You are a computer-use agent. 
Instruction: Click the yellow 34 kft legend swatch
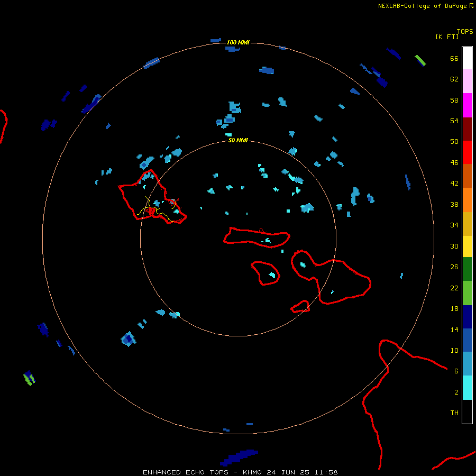pyautogui.click(x=467, y=246)
